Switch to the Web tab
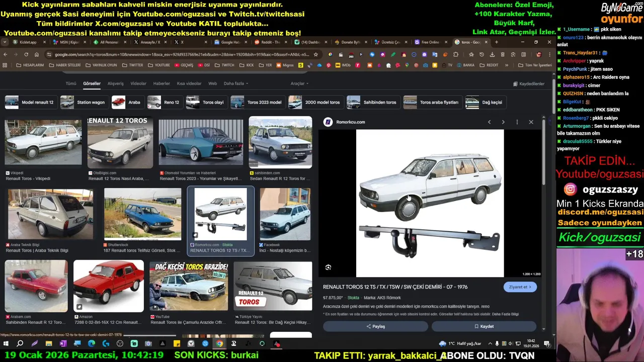 (x=212, y=83)
